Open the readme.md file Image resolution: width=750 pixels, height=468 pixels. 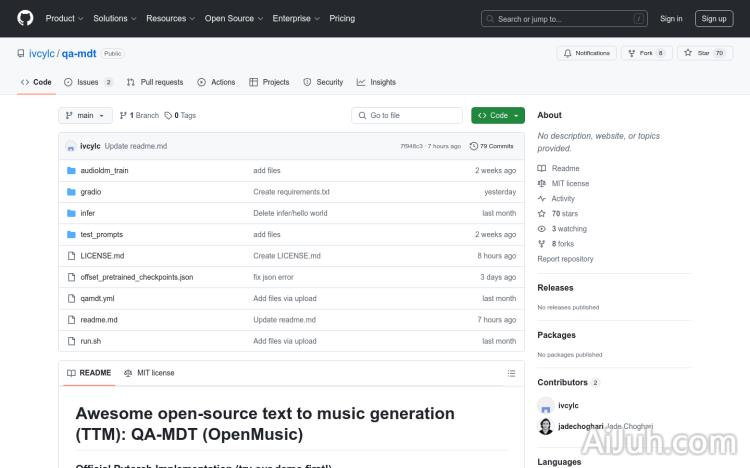(x=99, y=320)
